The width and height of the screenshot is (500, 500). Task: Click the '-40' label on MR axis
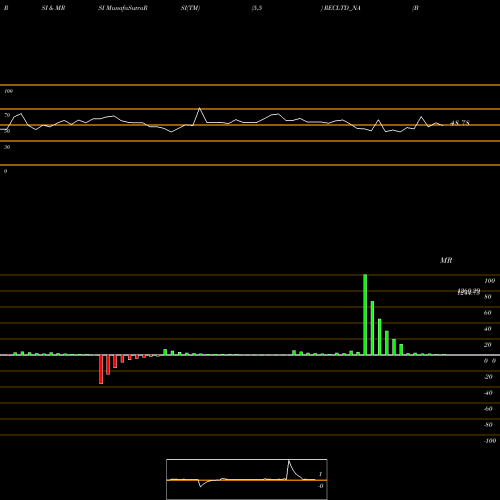[x=488, y=393]
